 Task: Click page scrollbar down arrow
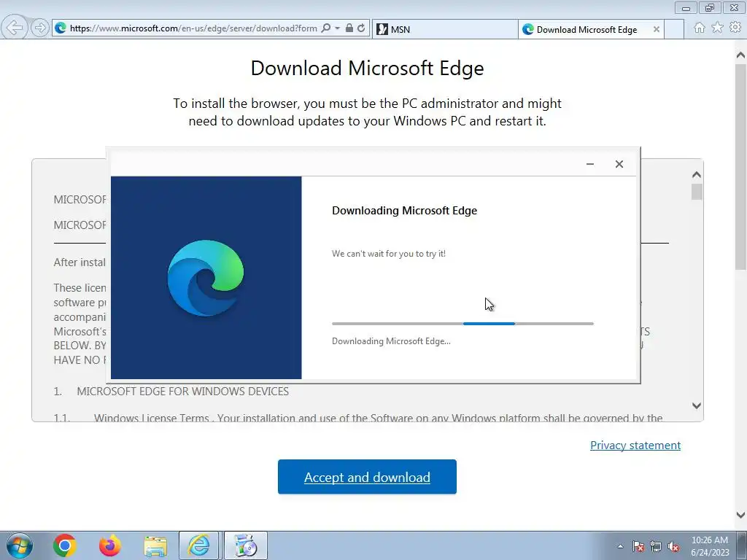tap(741, 515)
